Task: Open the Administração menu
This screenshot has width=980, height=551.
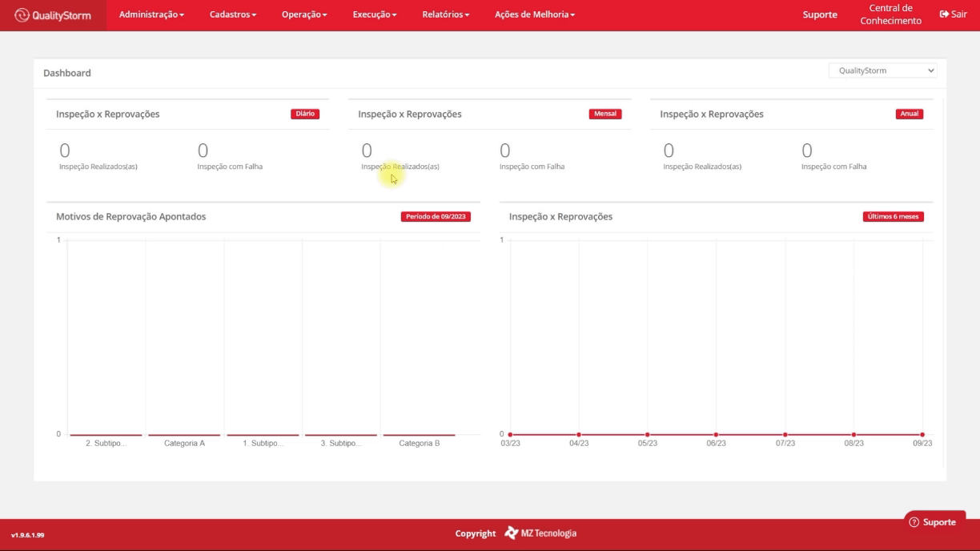Action: [151, 14]
